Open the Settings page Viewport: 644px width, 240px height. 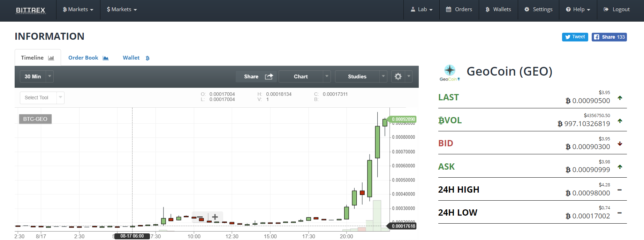(538, 9)
